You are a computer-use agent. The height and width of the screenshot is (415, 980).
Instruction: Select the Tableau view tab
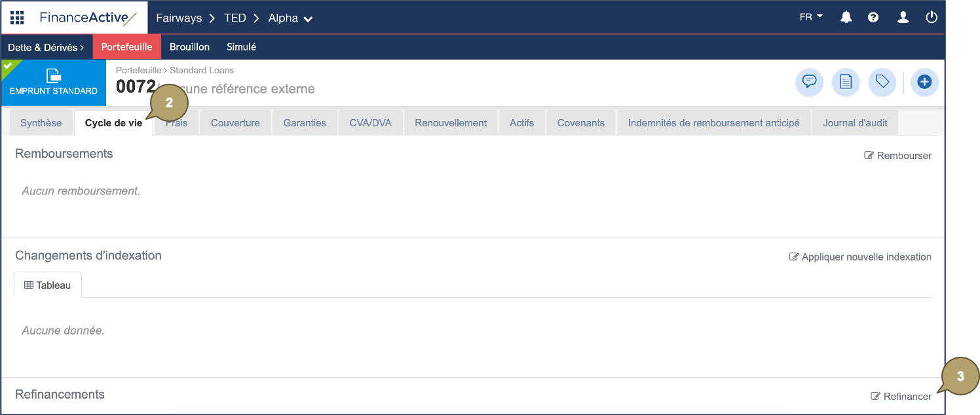pos(47,284)
